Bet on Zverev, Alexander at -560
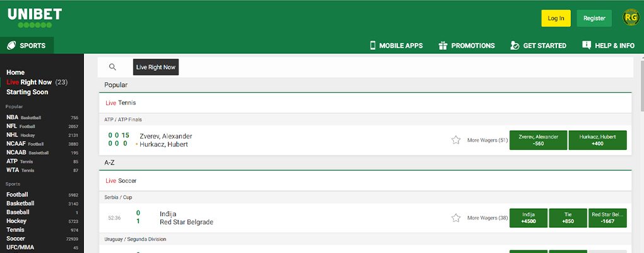 point(539,140)
